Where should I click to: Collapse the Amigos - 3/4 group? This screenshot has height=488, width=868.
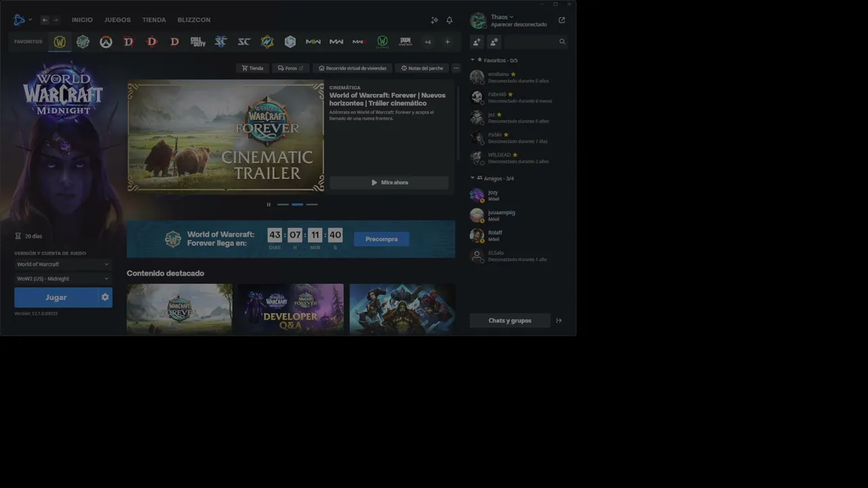(x=473, y=178)
